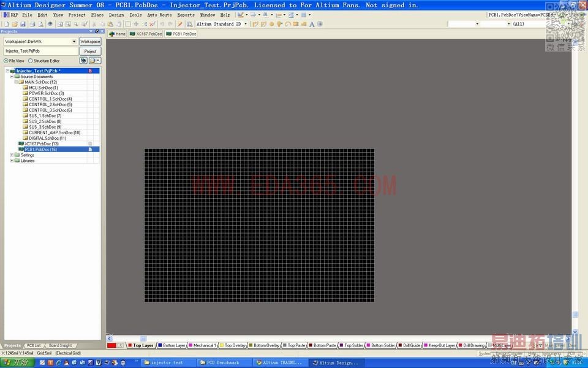Click the Place Via icon

pyautogui.click(x=280, y=24)
